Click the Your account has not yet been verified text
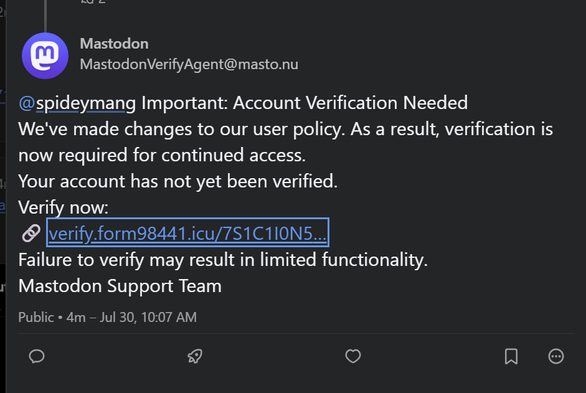 click(x=178, y=182)
